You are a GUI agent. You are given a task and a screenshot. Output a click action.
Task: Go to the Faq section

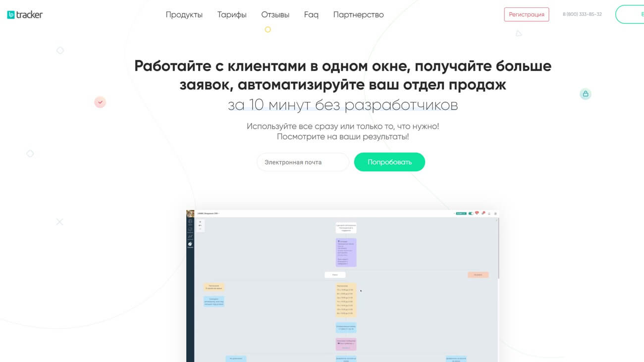coord(311,14)
